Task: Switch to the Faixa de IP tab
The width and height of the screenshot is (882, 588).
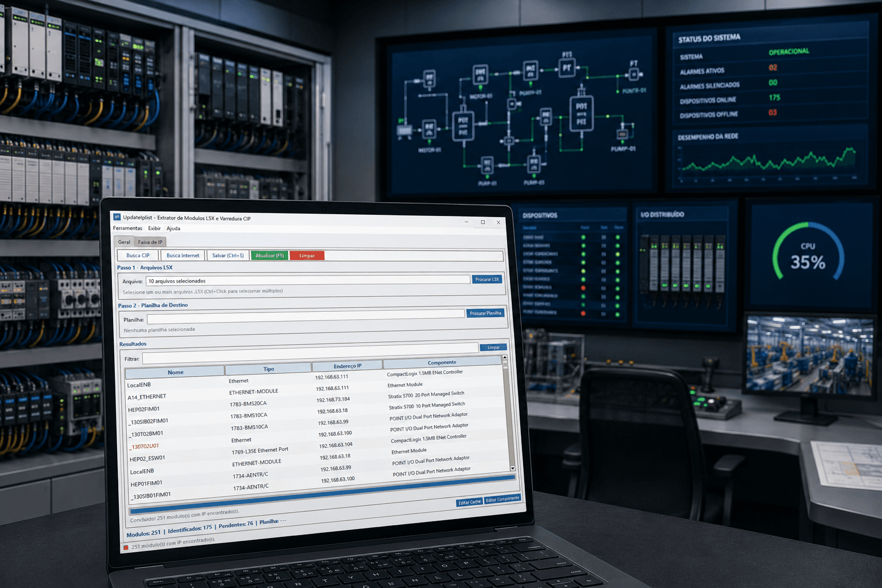Action: coord(150,242)
